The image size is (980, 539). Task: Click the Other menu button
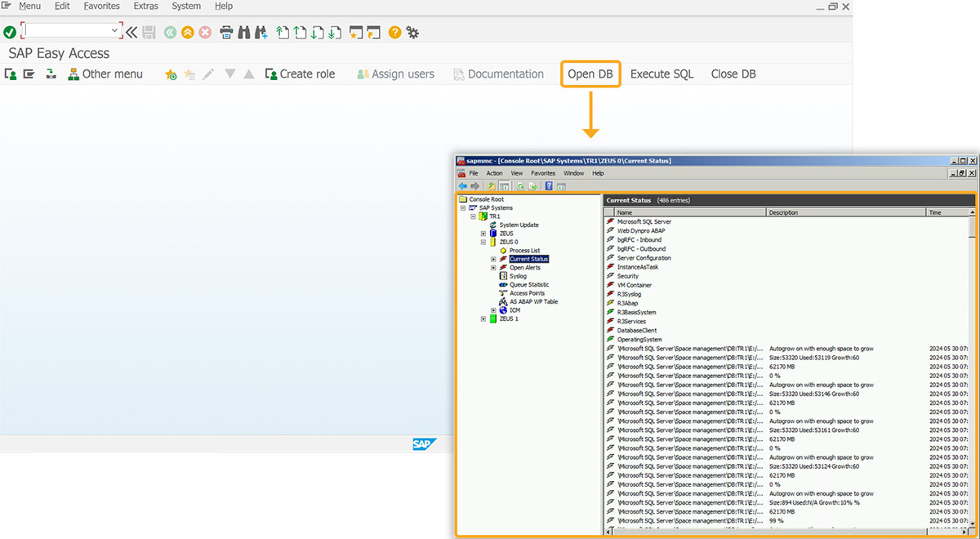tap(105, 74)
